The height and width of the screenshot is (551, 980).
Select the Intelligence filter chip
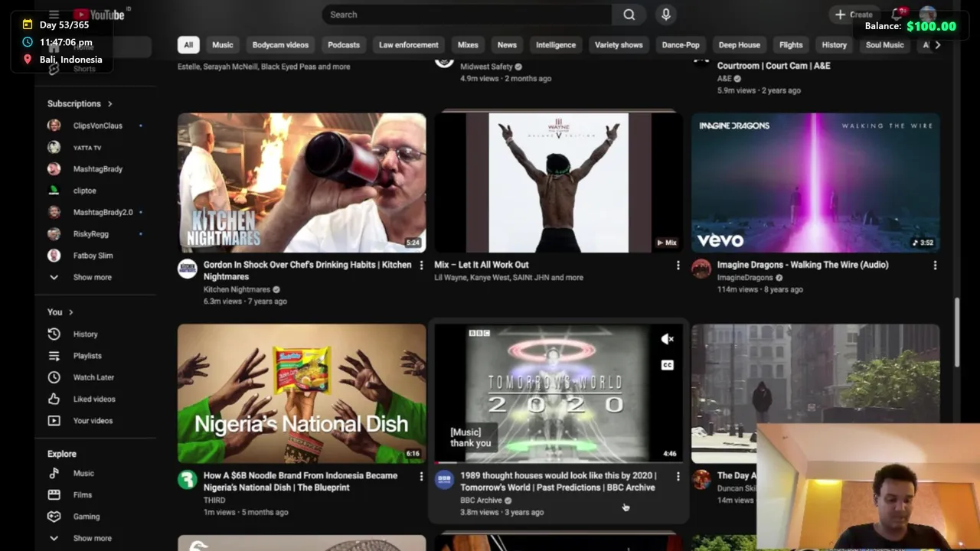tap(556, 45)
